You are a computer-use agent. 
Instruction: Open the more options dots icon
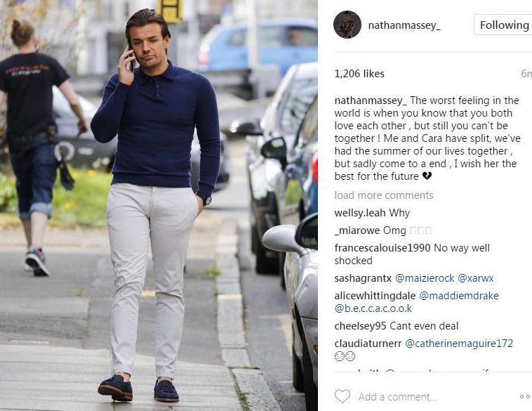click(526, 396)
